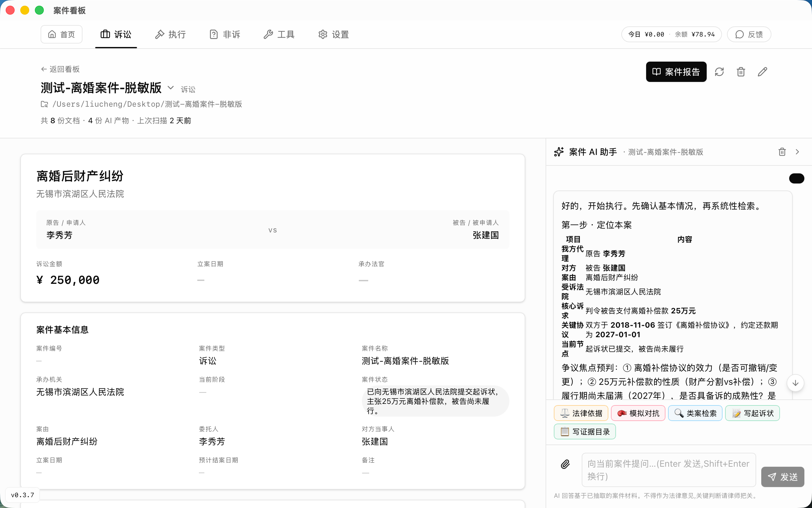Switch to the 执行 tab
This screenshot has height=508, width=812.
point(170,34)
